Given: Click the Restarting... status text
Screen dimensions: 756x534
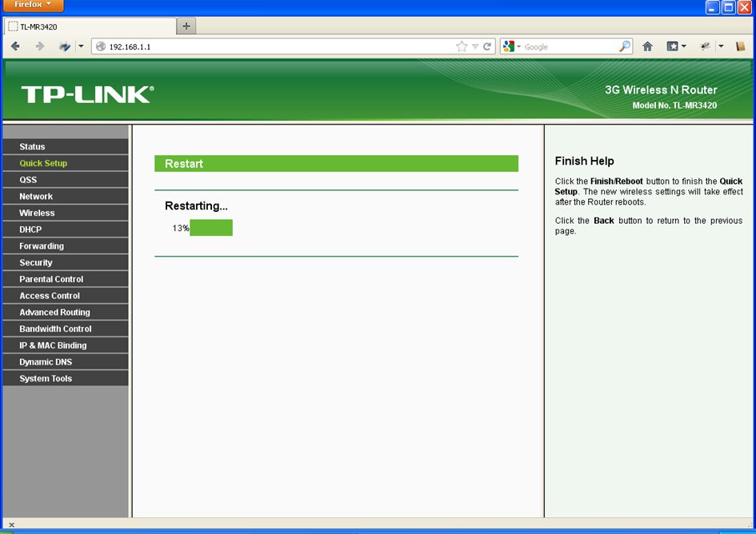Looking at the screenshot, I should (x=196, y=205).
